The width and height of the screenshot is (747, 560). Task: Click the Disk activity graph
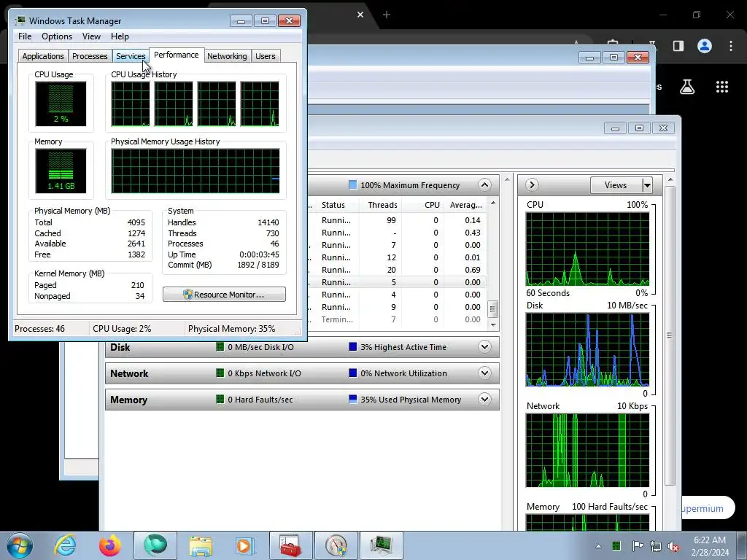coord(587,349)
